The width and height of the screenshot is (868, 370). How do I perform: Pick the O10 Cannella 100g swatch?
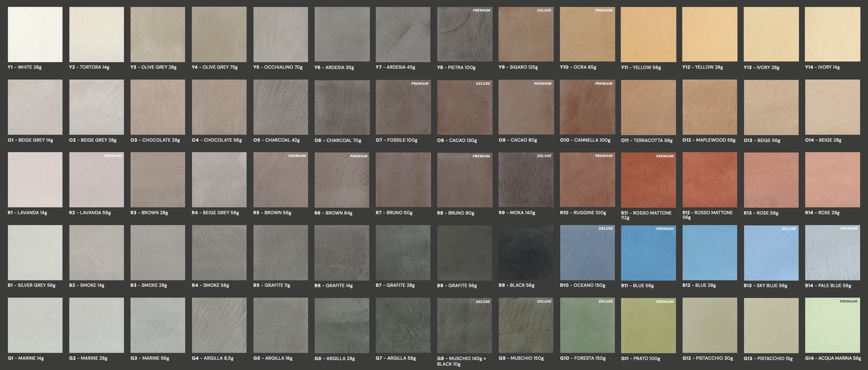point(587,107)
